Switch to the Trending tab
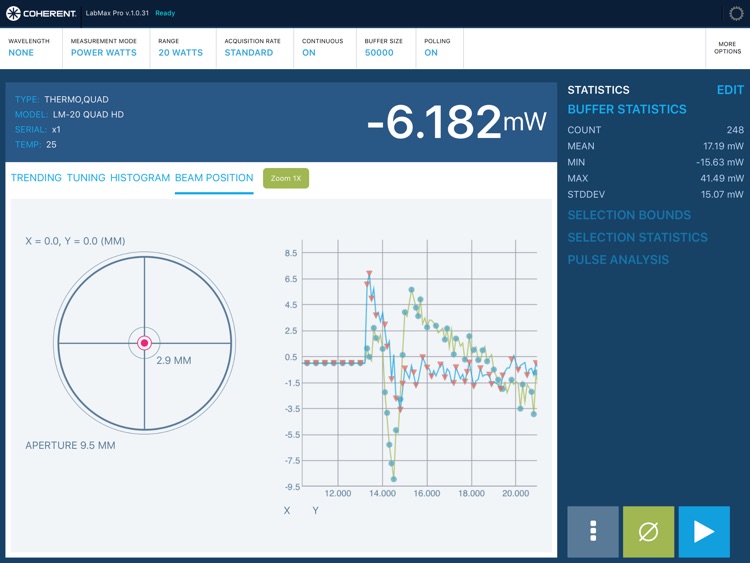The image size is (750, 563). point(36,178)
